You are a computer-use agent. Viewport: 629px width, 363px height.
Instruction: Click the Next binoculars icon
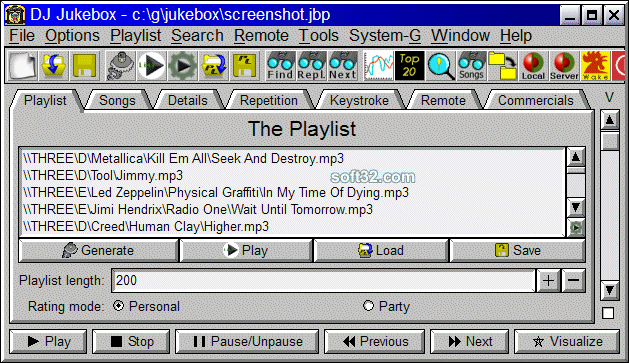coord(343,65)
